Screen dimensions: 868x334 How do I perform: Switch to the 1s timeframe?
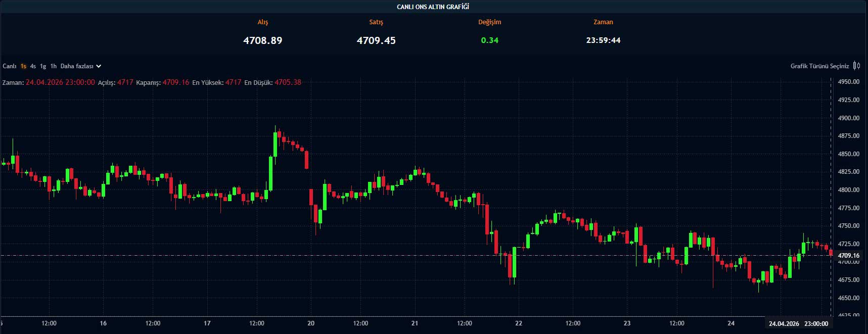click(23, 66)
